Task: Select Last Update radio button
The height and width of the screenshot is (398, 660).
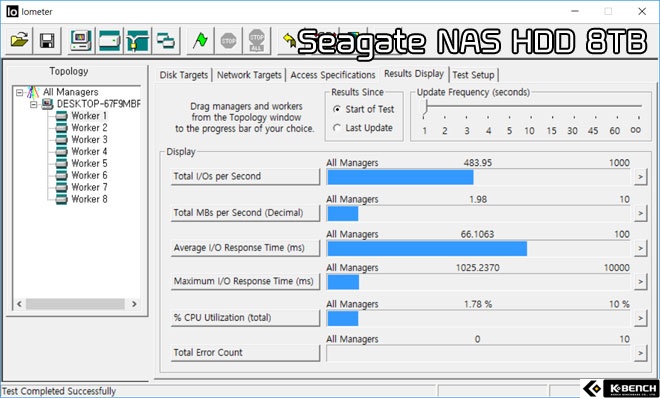Action: pyautogui.click(x=337, y=128)
